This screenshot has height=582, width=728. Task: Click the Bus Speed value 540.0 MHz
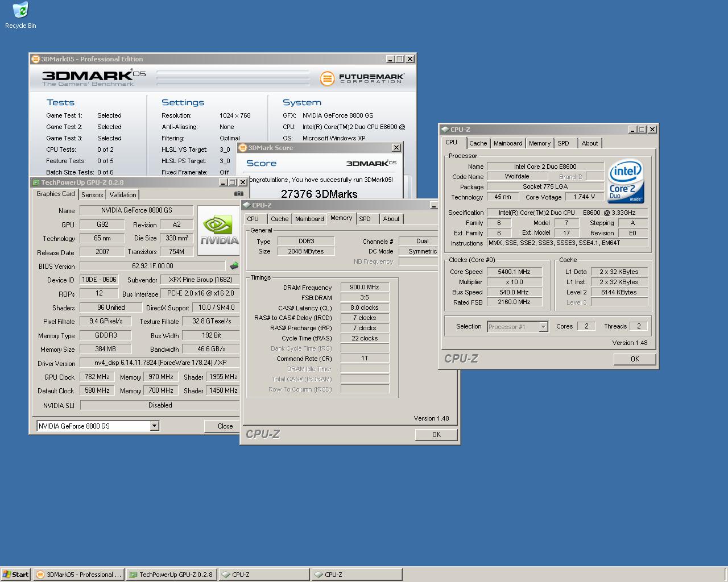[514, 292]
